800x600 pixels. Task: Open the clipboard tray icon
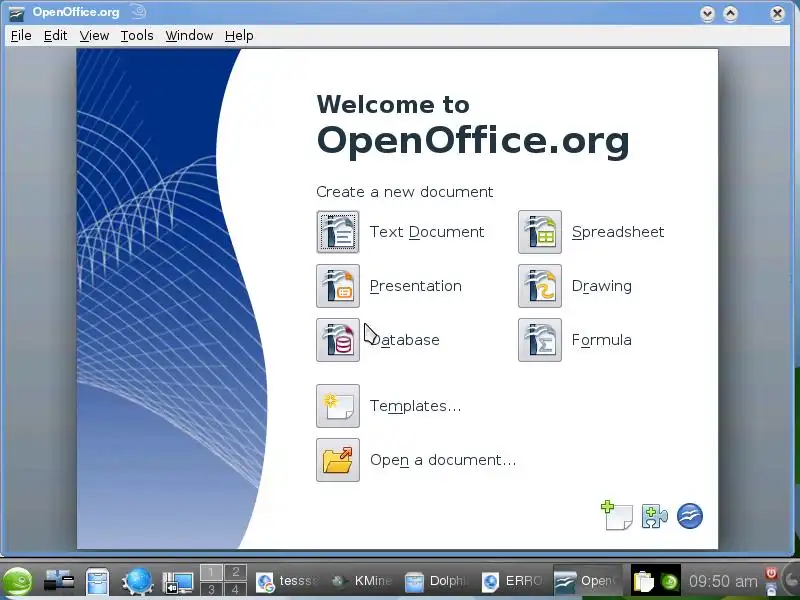[643, 582]
